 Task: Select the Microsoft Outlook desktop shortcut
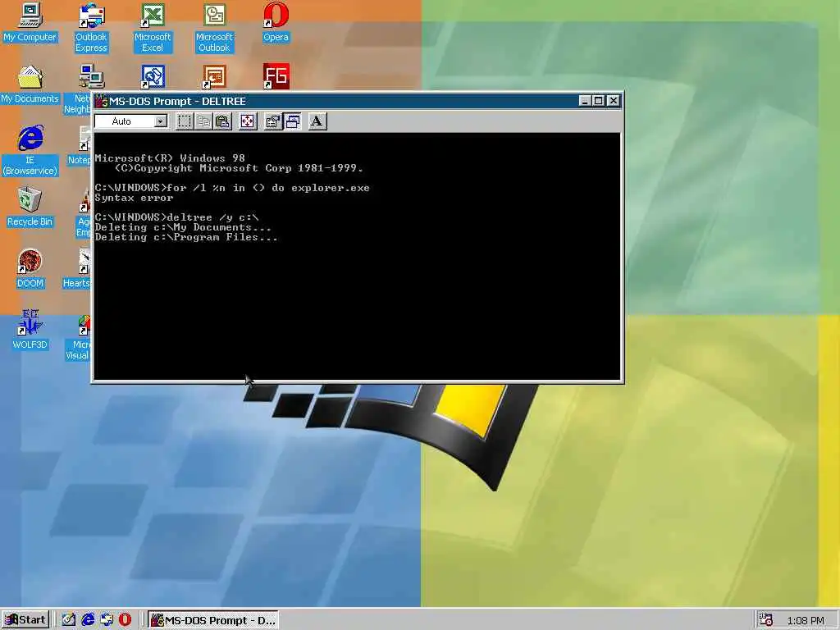click(x=214, y=28)
